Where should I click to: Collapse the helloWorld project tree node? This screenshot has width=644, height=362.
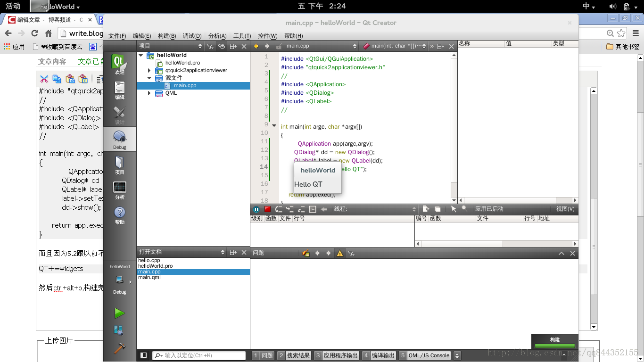[140, 55]
